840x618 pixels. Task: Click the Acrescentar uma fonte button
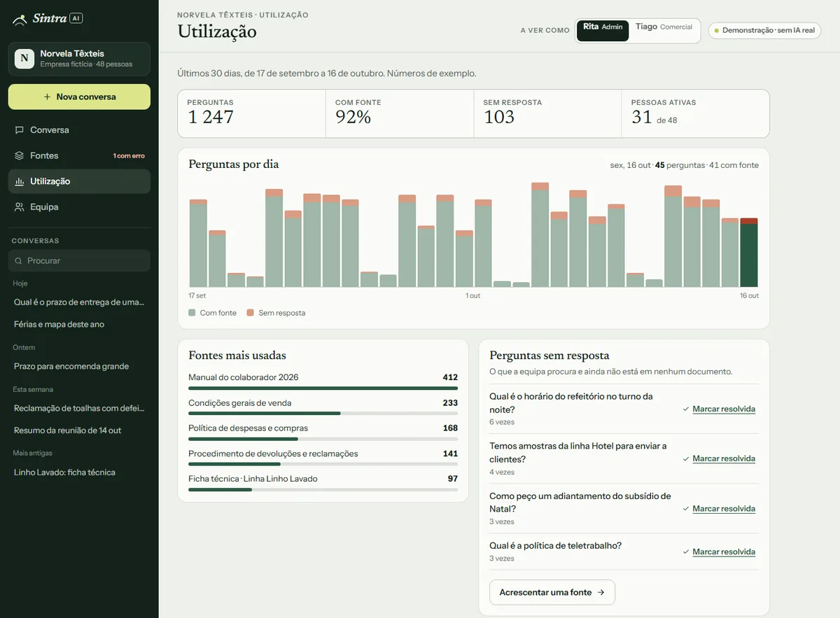pyautogui.click(x=552, y=592)
